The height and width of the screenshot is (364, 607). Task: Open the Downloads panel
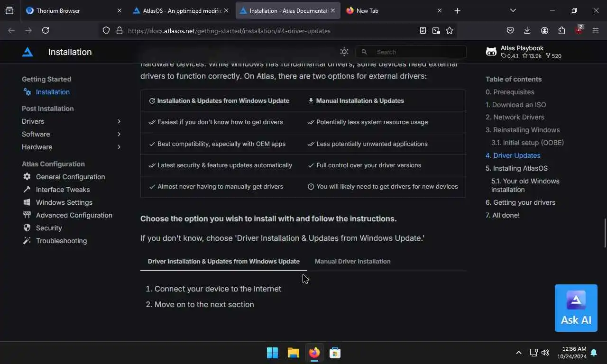[527, 30]
